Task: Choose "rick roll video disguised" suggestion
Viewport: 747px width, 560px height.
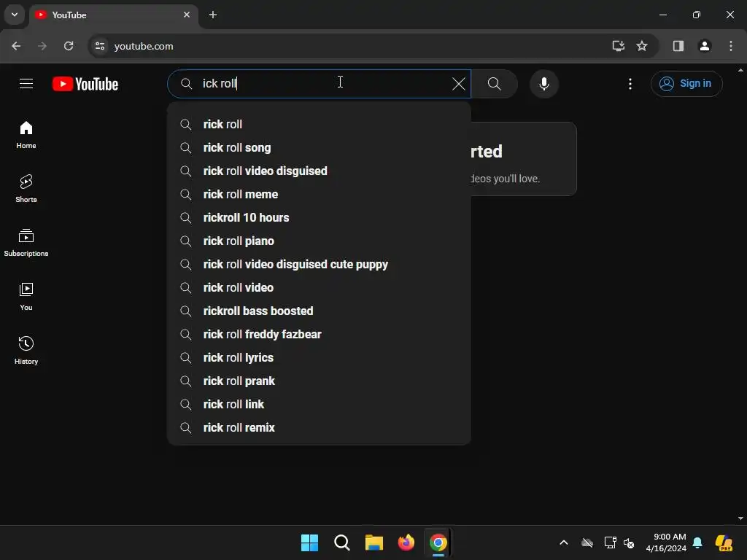Action: (x=319, y=171)
